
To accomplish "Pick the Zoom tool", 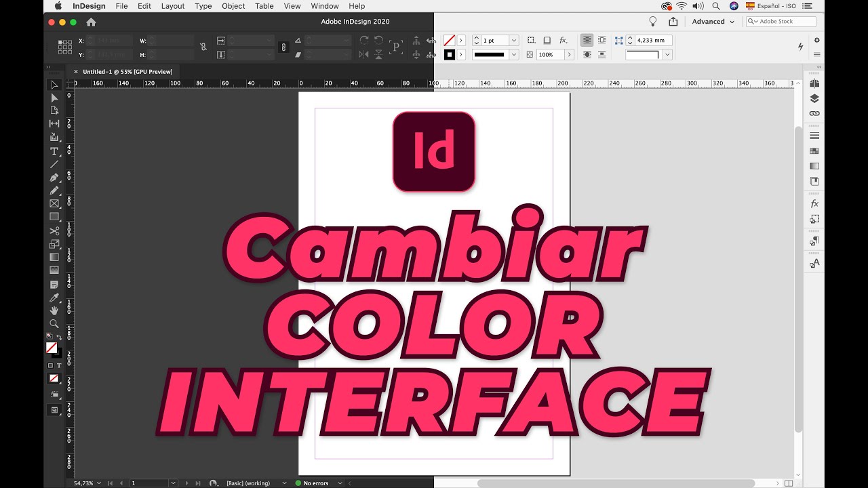I will coord(55,324).
